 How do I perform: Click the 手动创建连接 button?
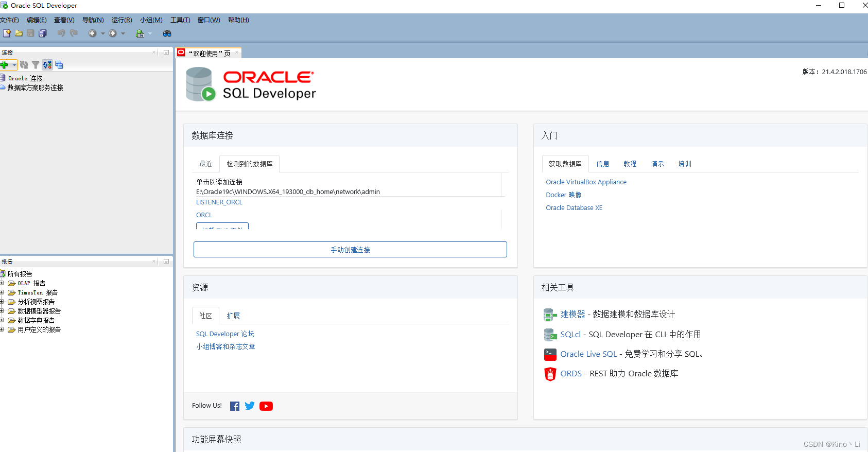point(350,250)
